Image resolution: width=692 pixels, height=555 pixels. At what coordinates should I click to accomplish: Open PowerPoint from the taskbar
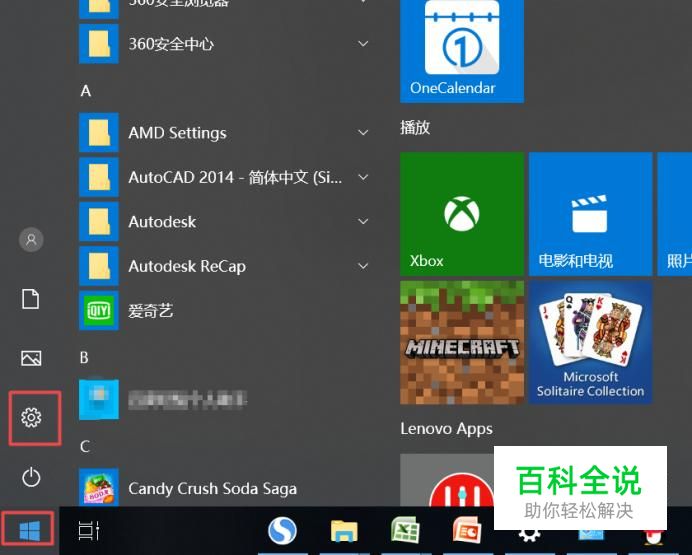pos(467,530)
